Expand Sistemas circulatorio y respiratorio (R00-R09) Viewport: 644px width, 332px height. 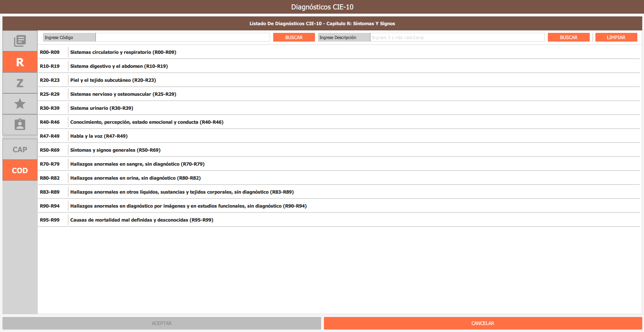point(123,52)
